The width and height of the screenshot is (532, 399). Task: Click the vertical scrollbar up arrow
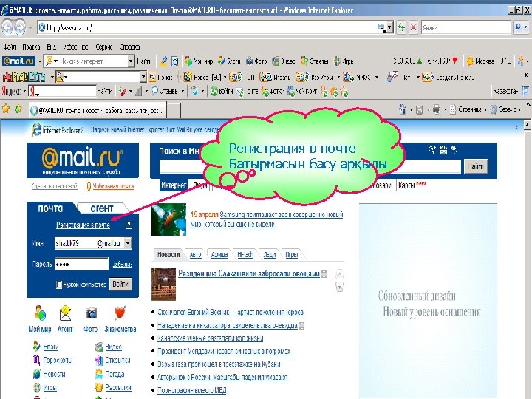coord(528,126)
